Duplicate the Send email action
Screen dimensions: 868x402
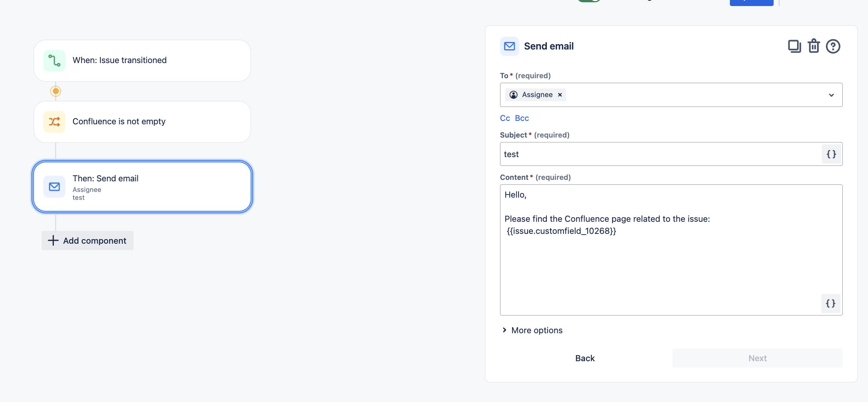pyautogui.click(x=794, y=46)
